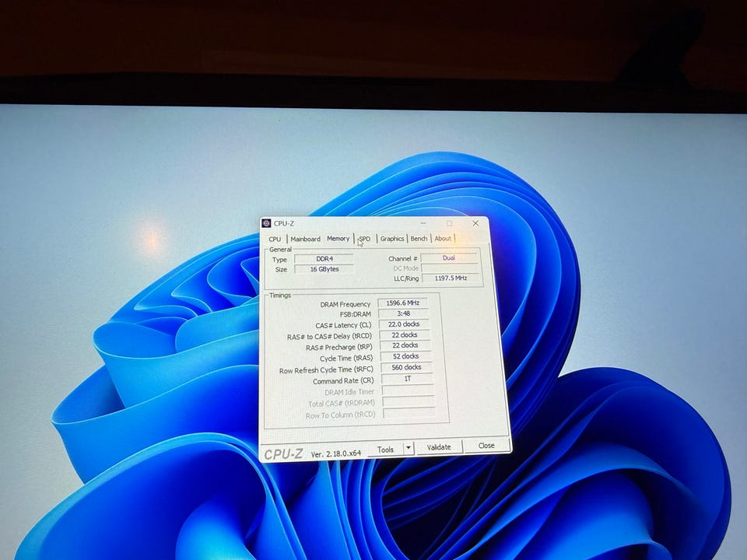The height and width of the screenshot is (560, 747).
Task: Click the LLC/Ring label
Action: [x=406, y=278]
